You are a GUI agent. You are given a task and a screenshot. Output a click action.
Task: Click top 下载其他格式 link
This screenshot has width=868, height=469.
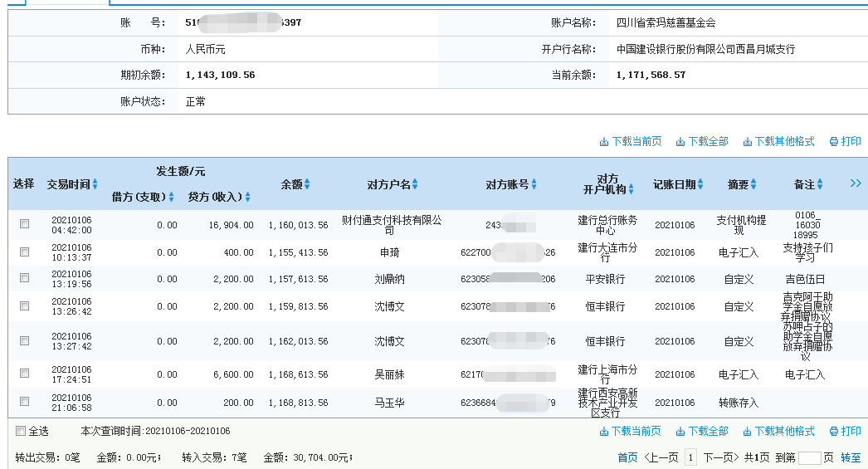click(x=778, y=142)
